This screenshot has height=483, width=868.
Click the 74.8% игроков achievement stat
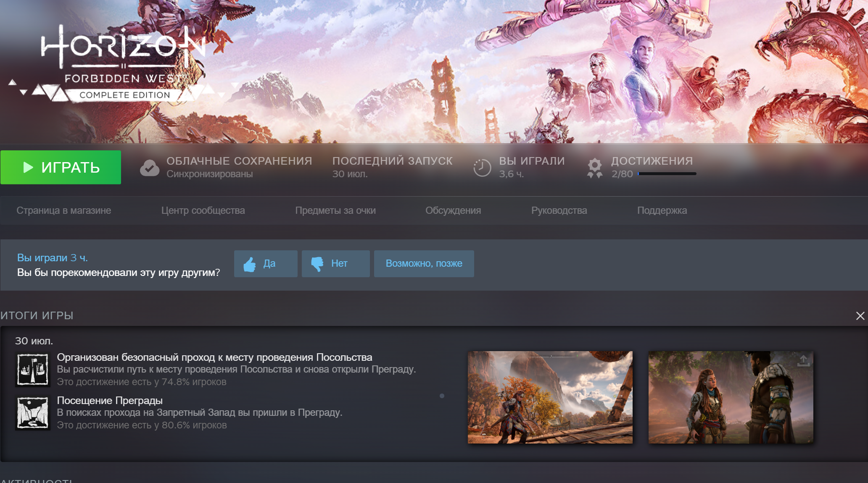(142, 382)
